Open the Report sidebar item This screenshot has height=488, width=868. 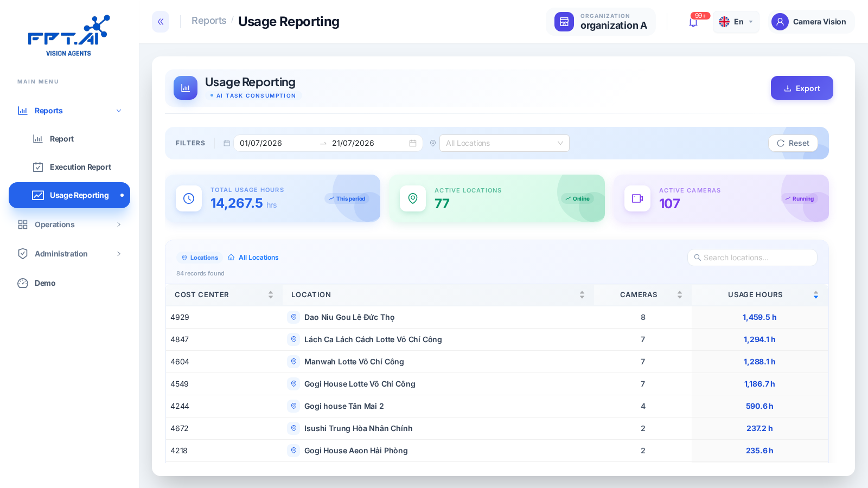(69, 139)
